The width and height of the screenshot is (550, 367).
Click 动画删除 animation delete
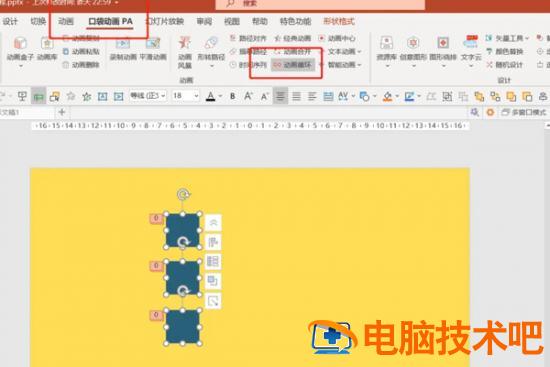[x=81, y=65]
